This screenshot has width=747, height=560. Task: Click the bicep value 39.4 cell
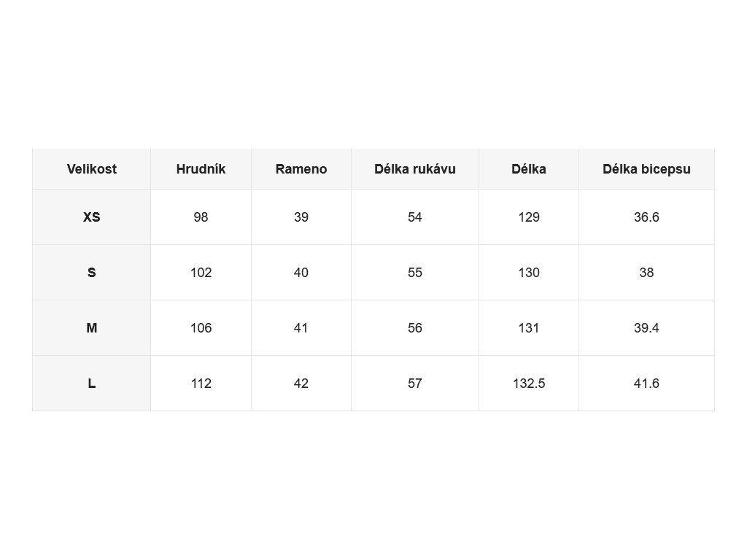[x=646, y=327]
